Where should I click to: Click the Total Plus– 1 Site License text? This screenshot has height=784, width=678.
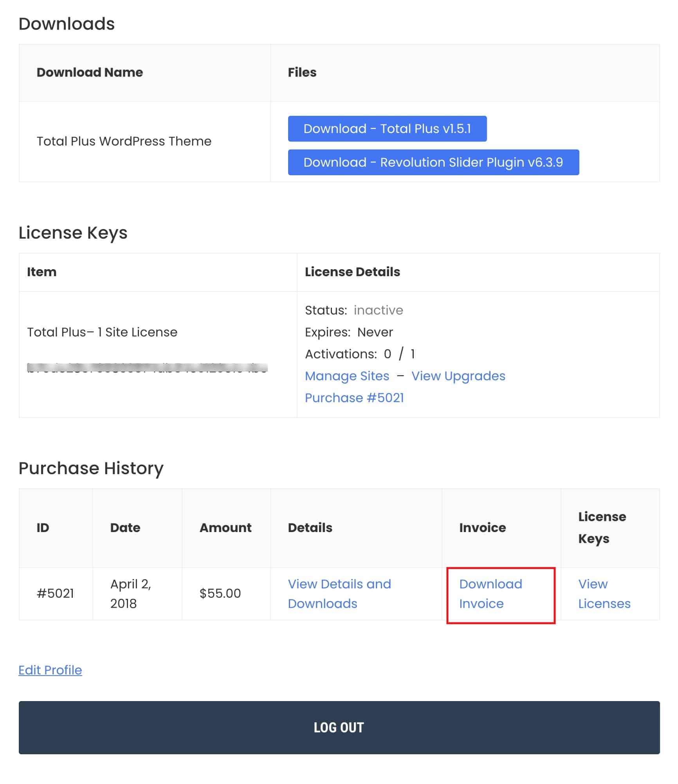tap(102, 332)
